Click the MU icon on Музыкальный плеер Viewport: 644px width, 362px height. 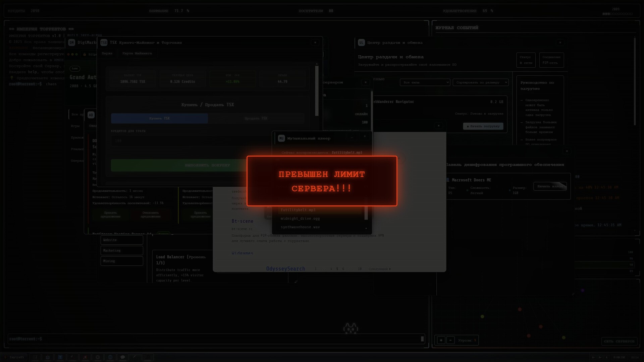281,138
